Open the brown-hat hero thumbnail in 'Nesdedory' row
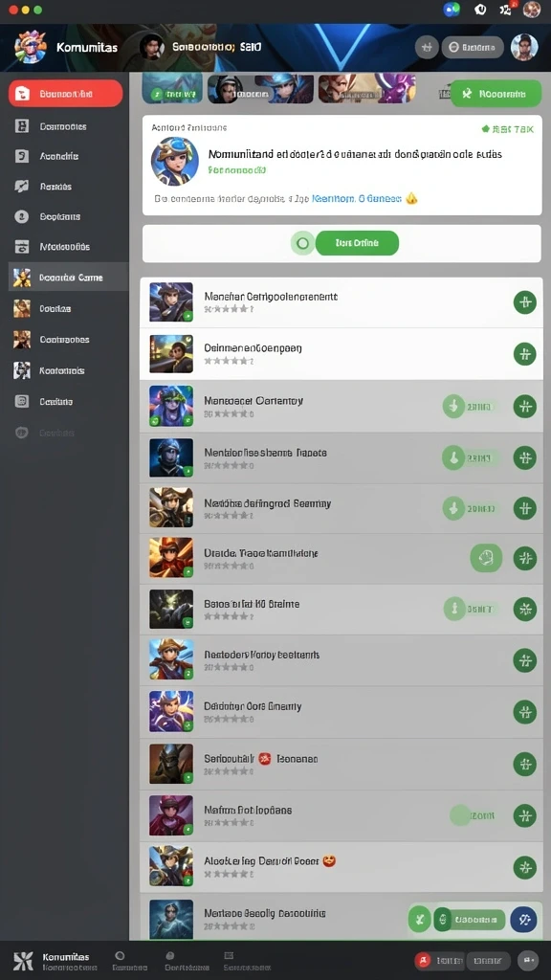The height and width of the screenshot is (980, 551). tap(171, 659)
